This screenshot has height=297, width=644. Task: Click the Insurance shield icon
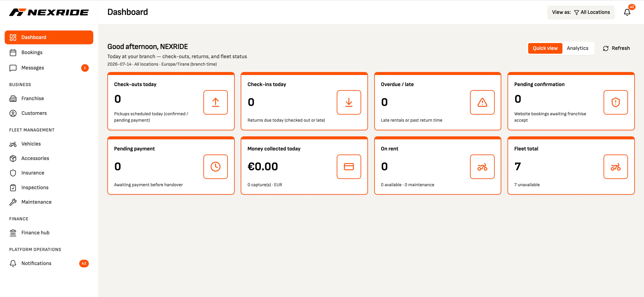point(13,173)
